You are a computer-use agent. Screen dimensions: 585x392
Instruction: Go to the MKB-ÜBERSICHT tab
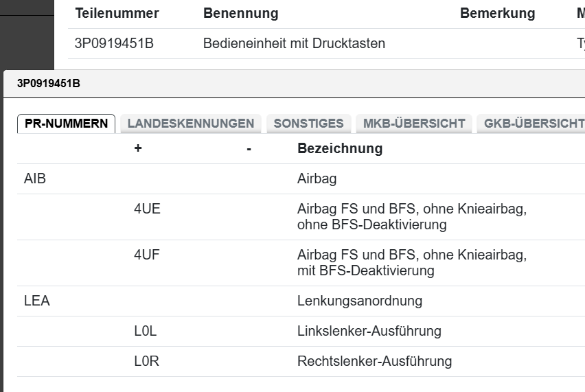tap(413, 124)
